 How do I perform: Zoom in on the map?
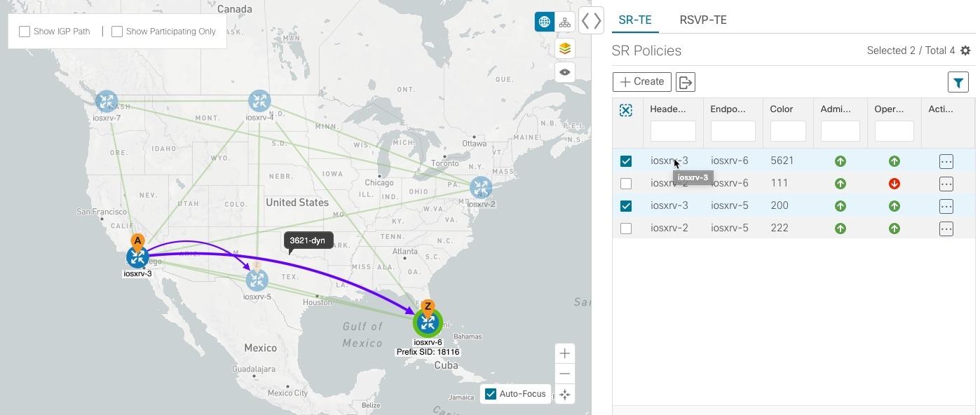[x=565, y=353]
